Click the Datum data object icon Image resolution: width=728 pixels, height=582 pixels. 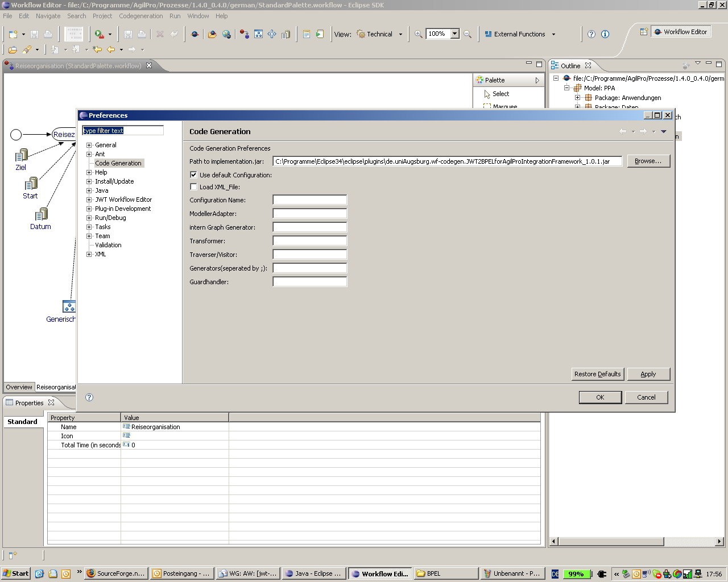click(x=41, y=214)
